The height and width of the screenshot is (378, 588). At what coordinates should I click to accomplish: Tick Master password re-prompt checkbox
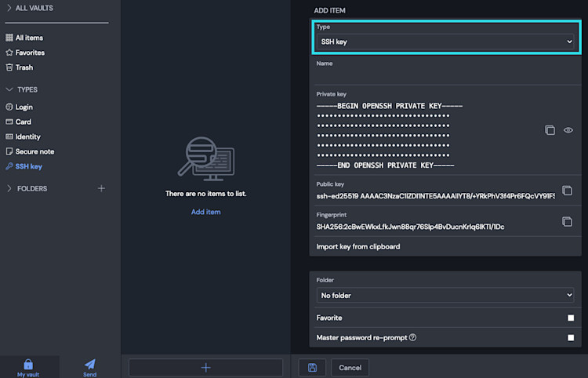[571, 337]
